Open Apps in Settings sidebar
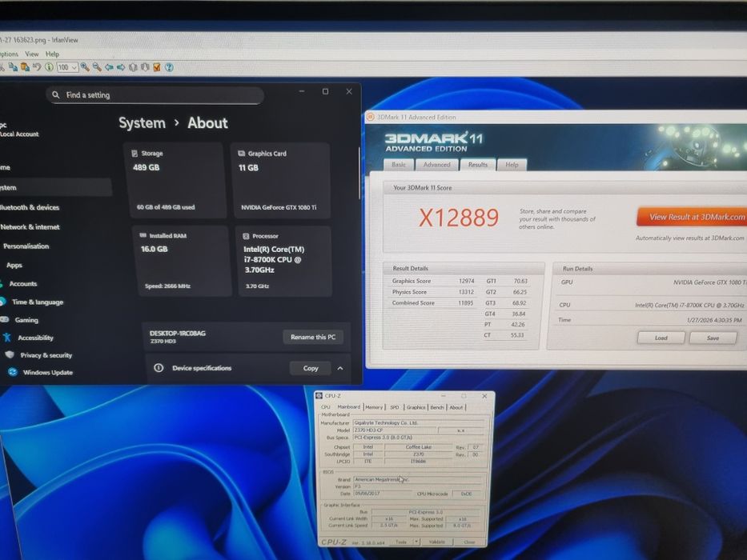Image resolution: width=747 pixels, height=560 pixels. (14, 265)
